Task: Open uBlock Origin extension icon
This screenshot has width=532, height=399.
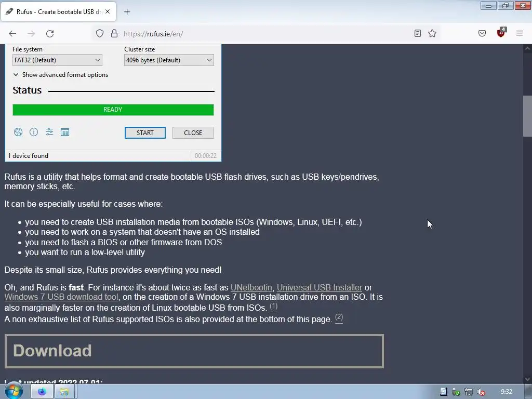Action: [501, 33]
